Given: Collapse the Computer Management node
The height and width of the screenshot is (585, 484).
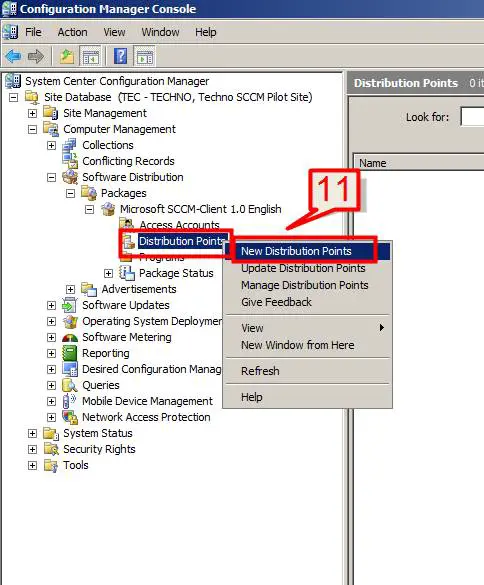Looking at the screenshot, I should tap(32, 129).
